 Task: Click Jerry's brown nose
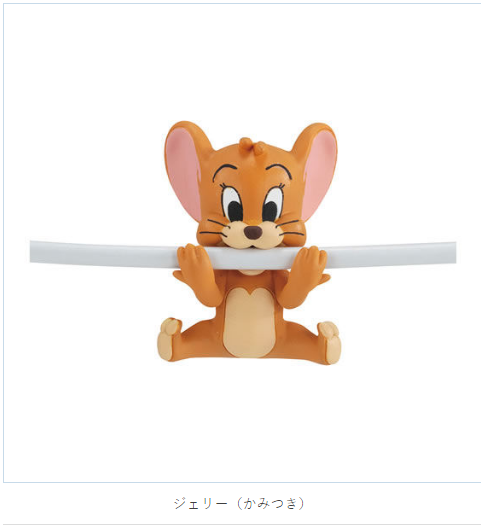click(253, 232)
